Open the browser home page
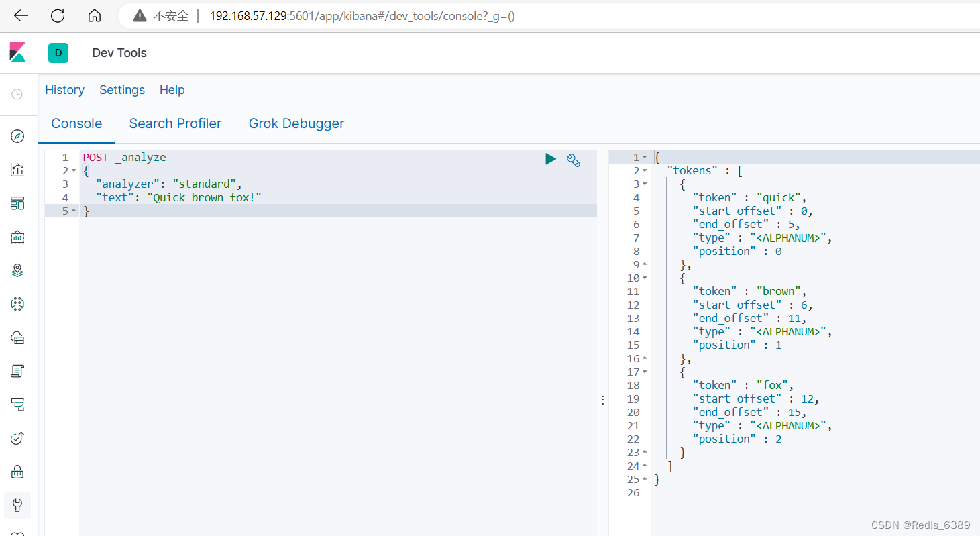This screenshot has width=980, height=536. pos(95,15)
